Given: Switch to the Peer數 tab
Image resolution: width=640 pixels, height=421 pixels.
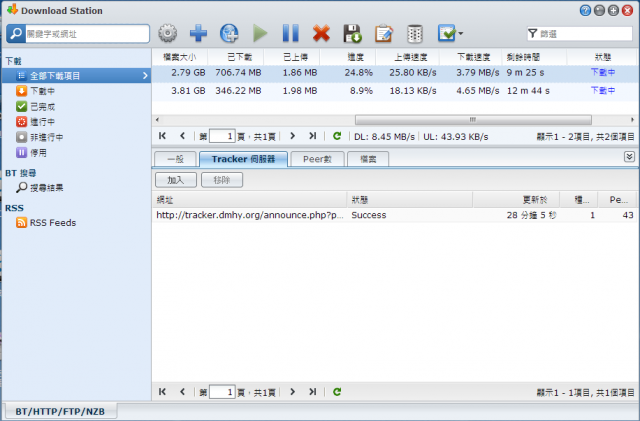Looking at the screenshot, I should pyautogui.click(x=317, y=159).
